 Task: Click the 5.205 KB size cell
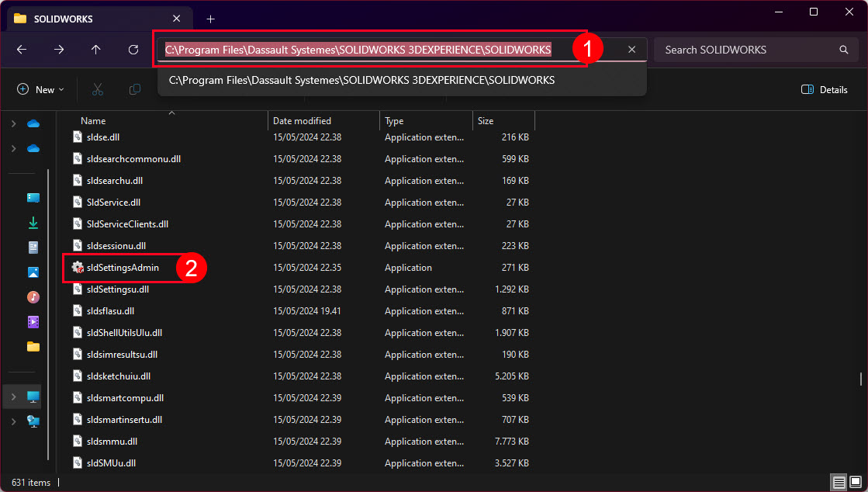512,376
